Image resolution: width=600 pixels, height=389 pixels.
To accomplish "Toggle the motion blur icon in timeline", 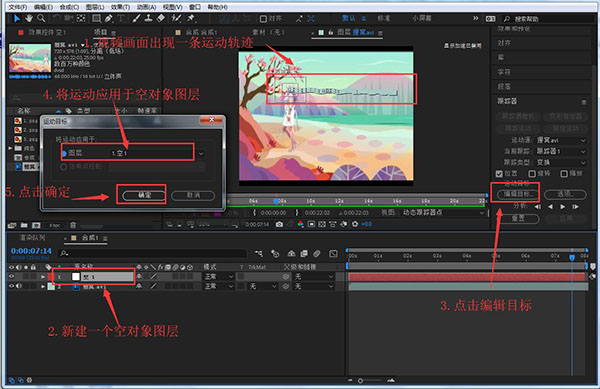I will [x=317, y=254].
